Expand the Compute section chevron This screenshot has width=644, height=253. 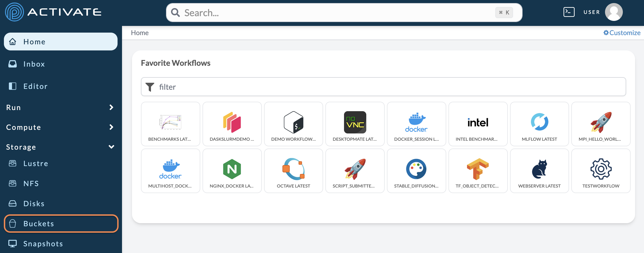[x=111, y=127]
